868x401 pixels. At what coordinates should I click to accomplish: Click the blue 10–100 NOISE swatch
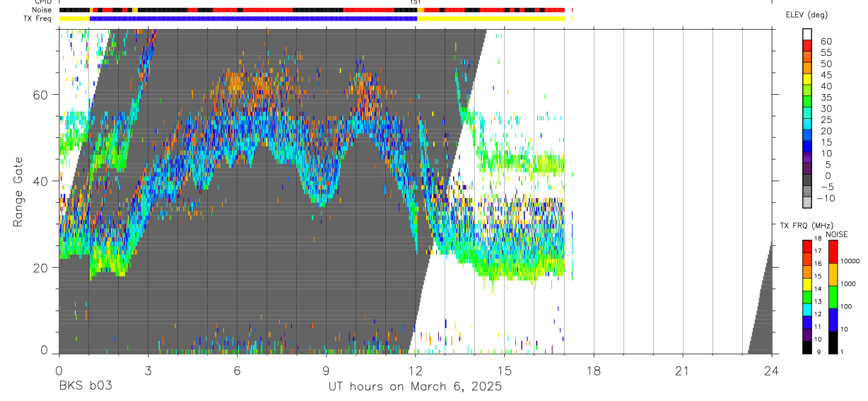833,320
